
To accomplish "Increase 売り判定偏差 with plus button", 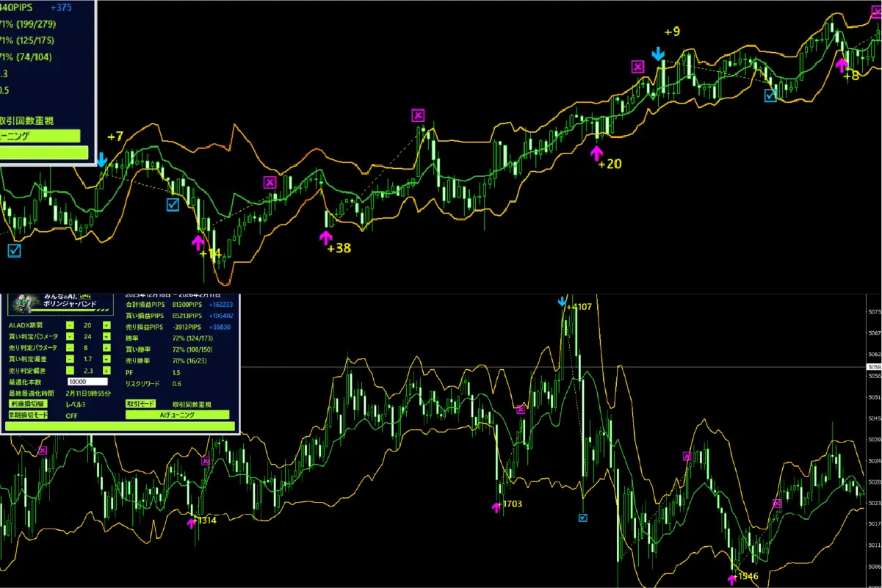I will (x=106, y=370).
